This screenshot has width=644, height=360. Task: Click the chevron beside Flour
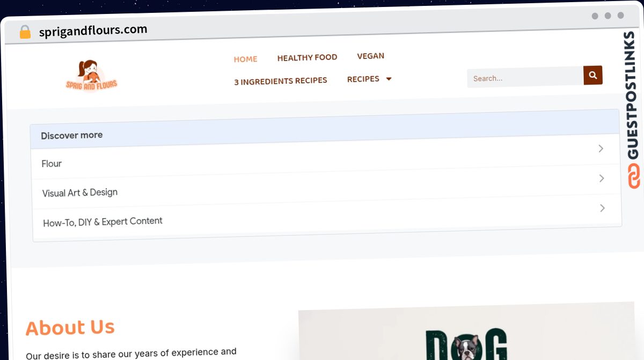tap(601, 149)
